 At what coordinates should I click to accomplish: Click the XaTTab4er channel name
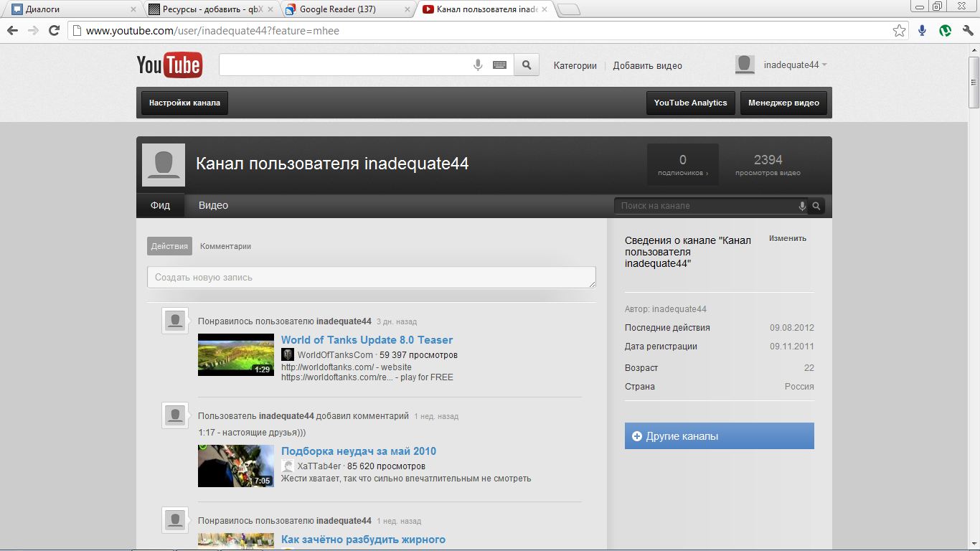(319, 466)
